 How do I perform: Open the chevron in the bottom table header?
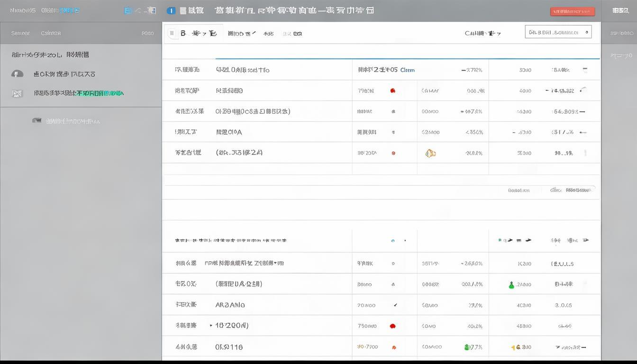(x=585, y=240)
